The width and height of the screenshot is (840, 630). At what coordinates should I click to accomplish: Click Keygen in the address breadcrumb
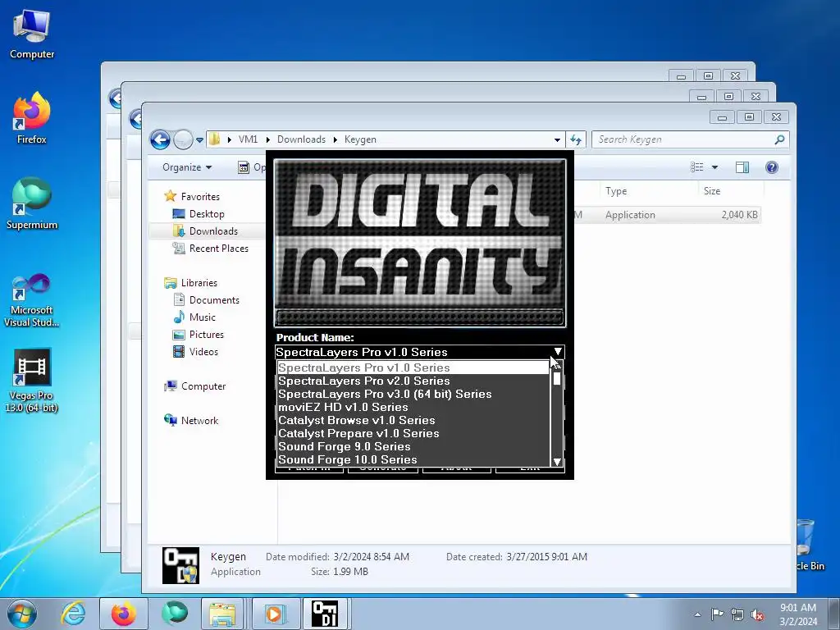point(360,139)
